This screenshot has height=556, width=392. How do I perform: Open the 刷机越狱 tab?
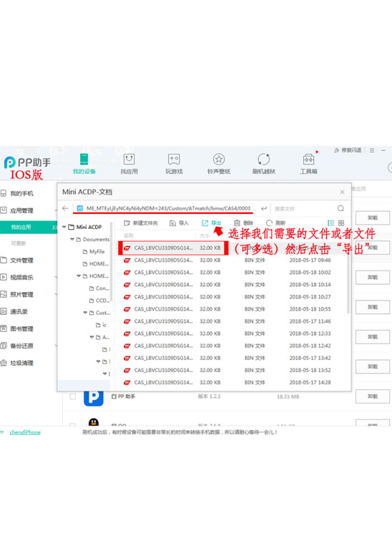pyautogui.click(x=264, y=164)
